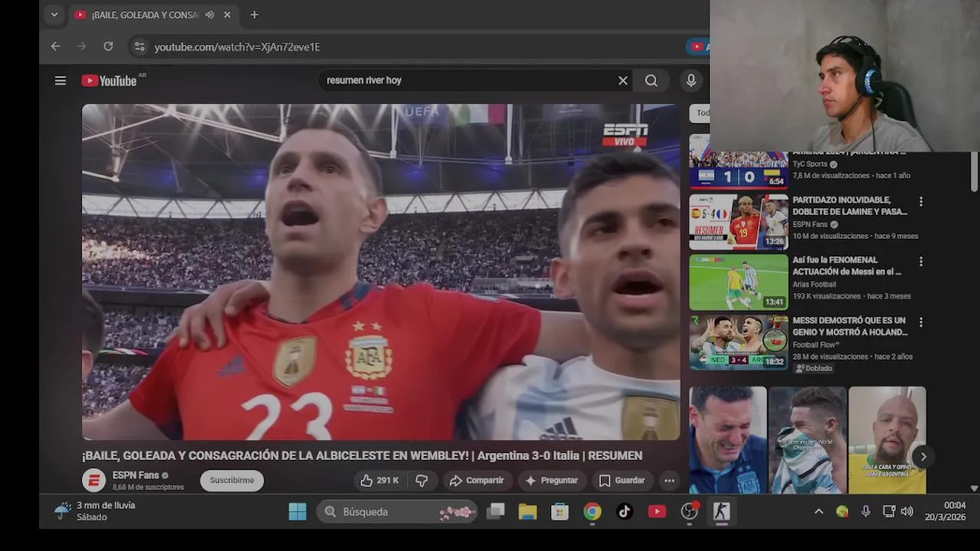The height and width of the screenshot is (551, 980).
Task: Open the ESPN Fans channel avatar
Action: pos(94,481)
